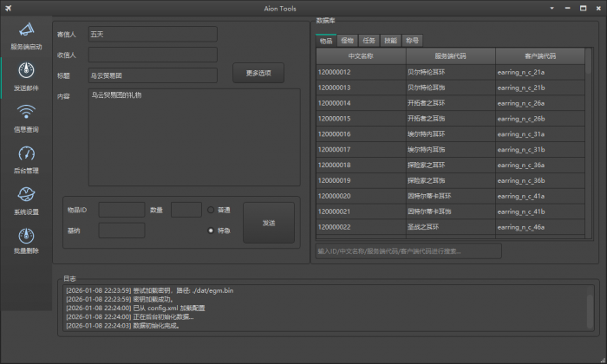607x364 pixels.
Task: Click cell earring_n_c_31b
Action: (540, 149)
